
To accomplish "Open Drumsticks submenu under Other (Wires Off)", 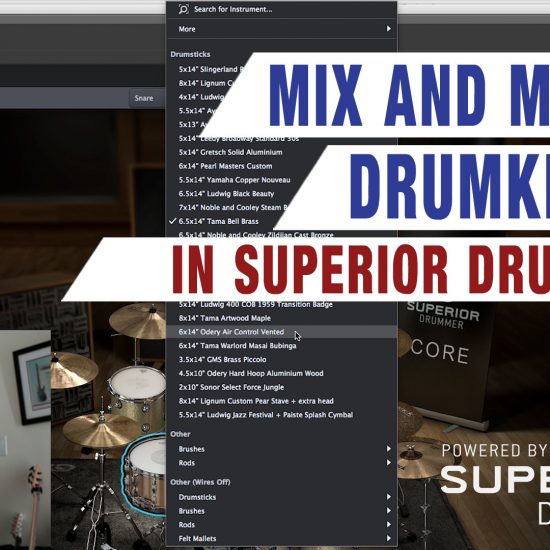I will click(x=281, y=497).
